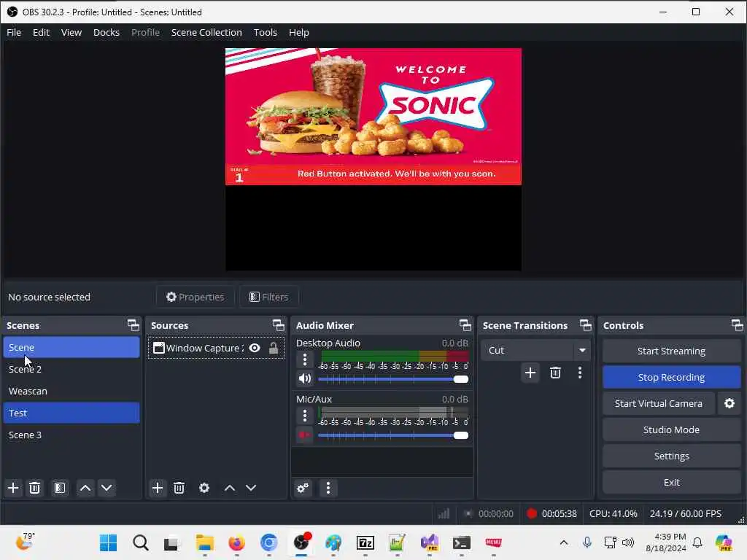Move scene down with arrow icon
747x560 pixels.
107,488
